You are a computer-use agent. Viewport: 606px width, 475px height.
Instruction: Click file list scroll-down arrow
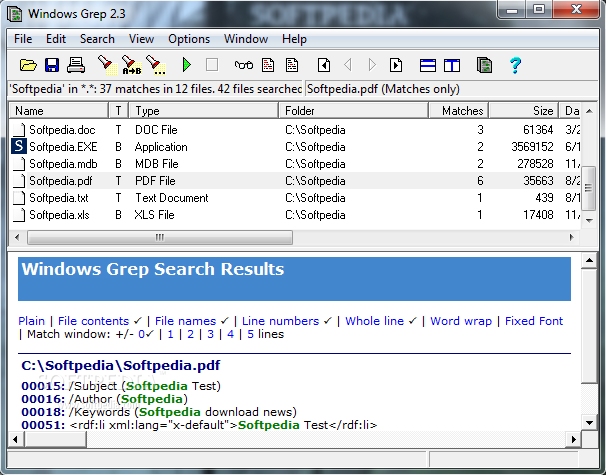[x=589, y=221]
